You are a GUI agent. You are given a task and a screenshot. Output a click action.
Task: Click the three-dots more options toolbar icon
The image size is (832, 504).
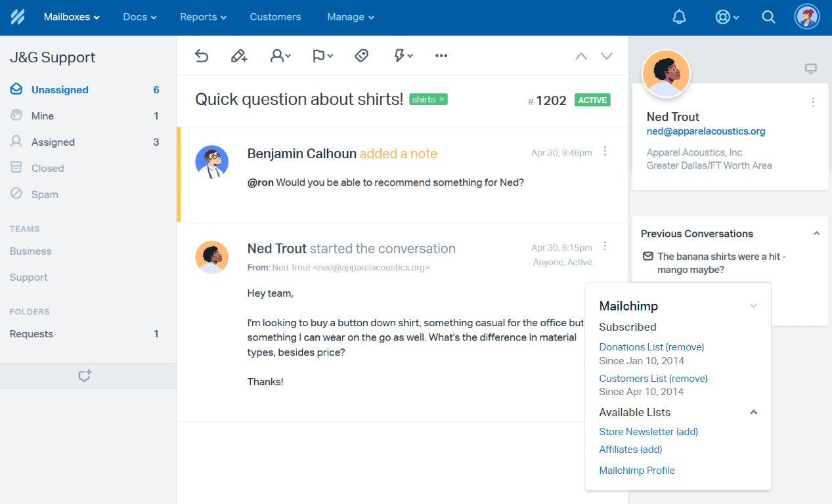(x=441, y=56)
